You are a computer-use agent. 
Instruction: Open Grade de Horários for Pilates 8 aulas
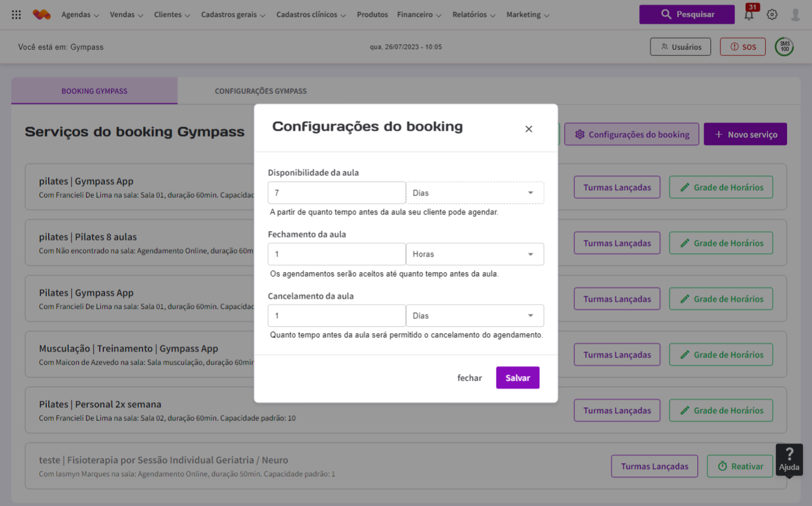click(721, 243)
